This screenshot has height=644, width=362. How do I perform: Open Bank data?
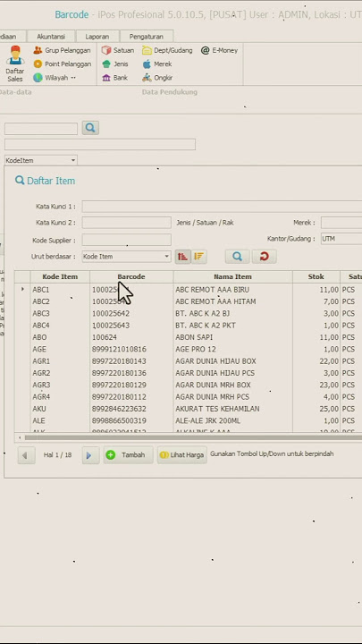click(115, 78)
